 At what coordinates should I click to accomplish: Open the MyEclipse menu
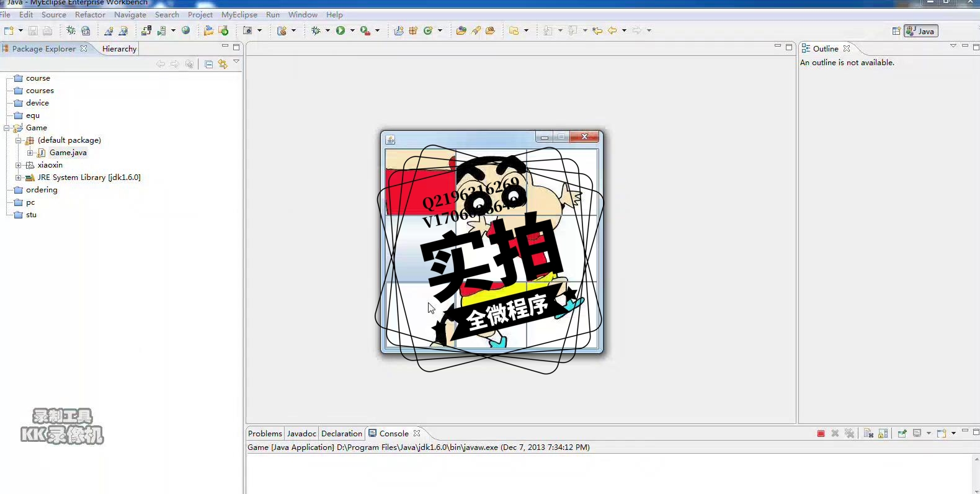point(239,15)
